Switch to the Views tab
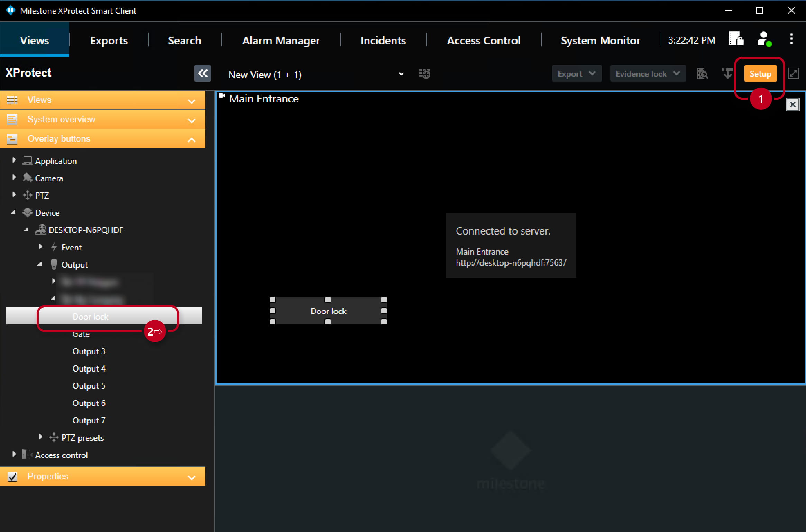The image size is (806, 532). coord(35,40)
